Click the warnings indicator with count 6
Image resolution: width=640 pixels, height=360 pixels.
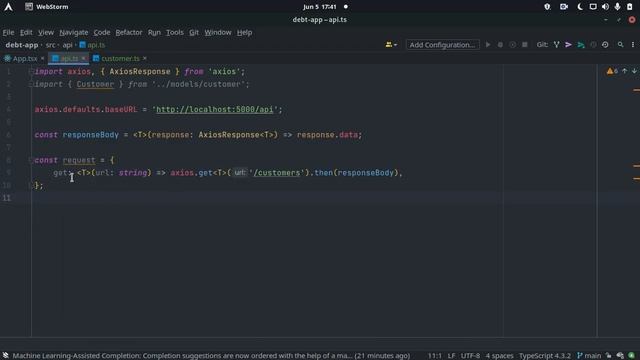click(x=612, y=71)
